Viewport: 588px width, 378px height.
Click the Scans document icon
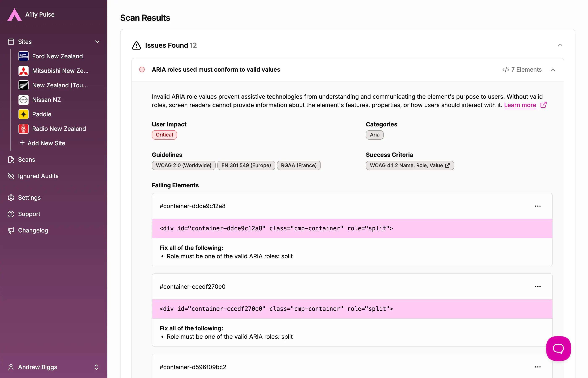pyautogui.click(x=11, y=160)
